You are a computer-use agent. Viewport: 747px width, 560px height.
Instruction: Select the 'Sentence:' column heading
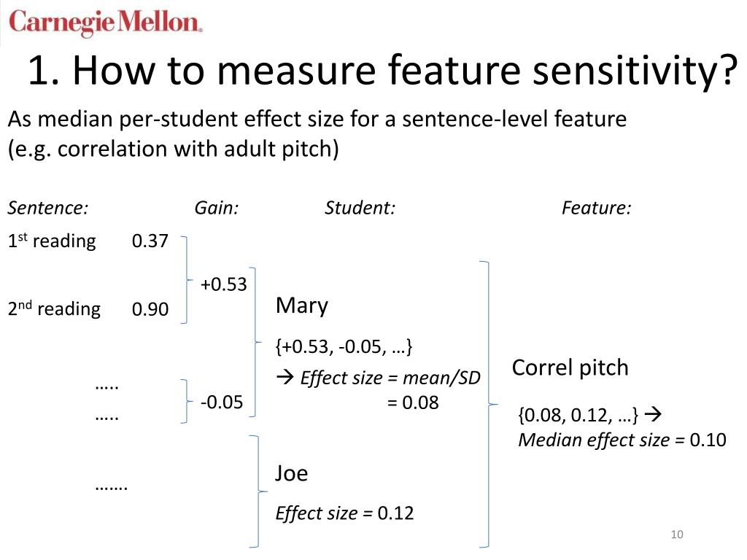click(48, 208)
